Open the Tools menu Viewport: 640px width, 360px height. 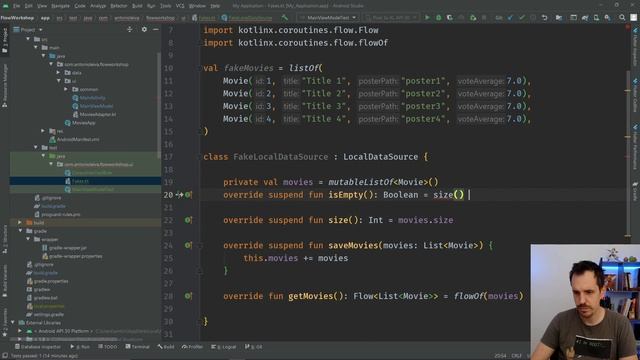[x=165, y=6]
